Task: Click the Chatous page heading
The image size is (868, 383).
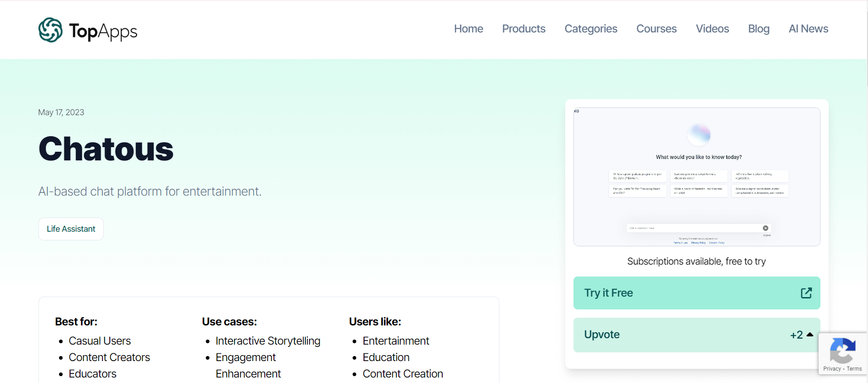Action: coord(106,149)
